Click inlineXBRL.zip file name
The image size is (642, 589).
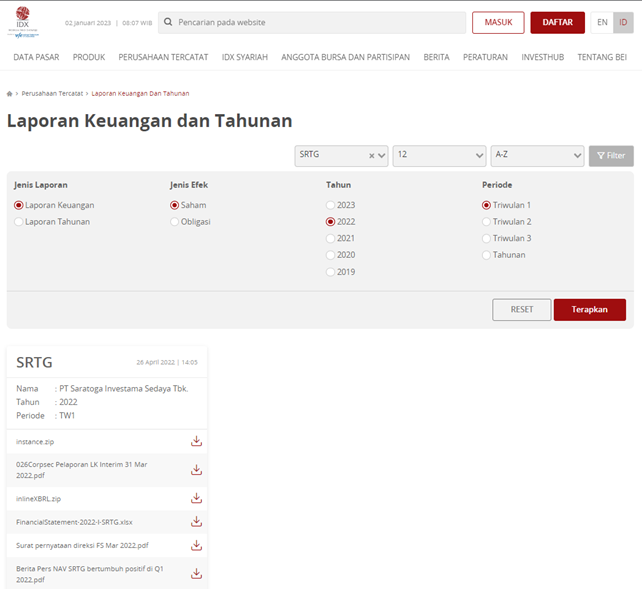pos(38,499)
